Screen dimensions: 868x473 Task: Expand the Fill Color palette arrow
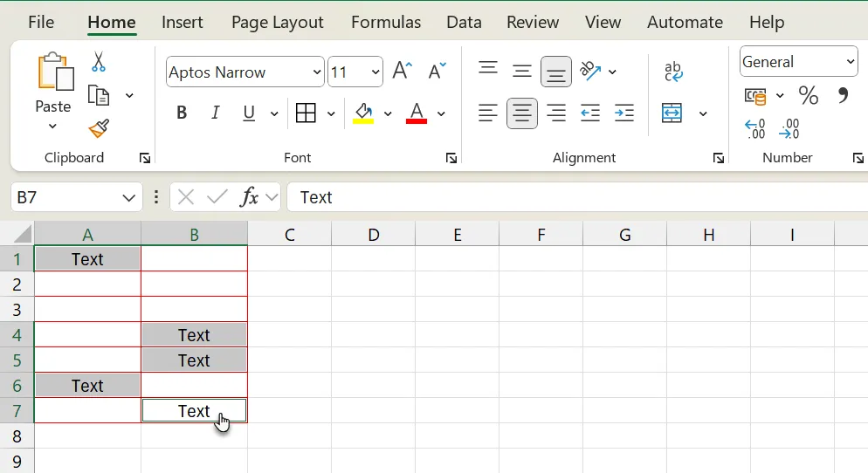pyautogui.click(x=388, y=114)
